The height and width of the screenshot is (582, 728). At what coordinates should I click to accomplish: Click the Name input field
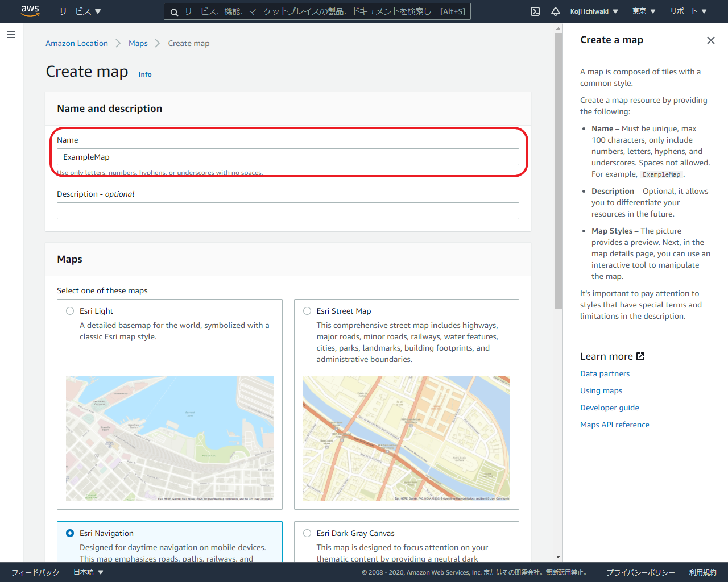(288, 157)
